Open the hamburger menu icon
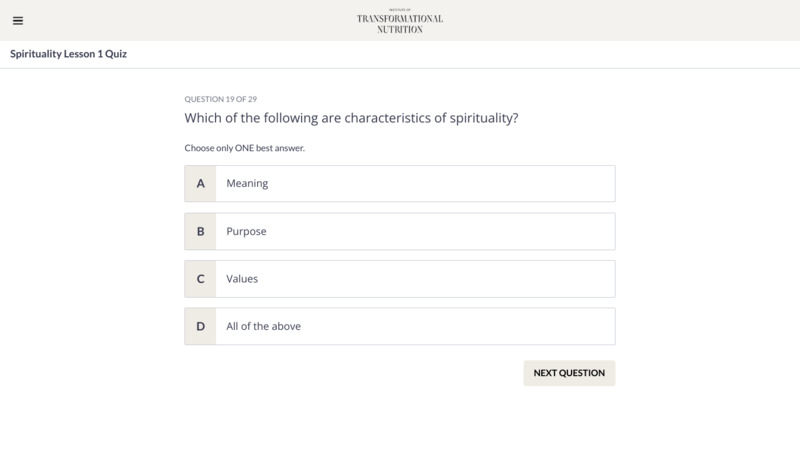This screenshot has height=450, width=800. [18, 21]
